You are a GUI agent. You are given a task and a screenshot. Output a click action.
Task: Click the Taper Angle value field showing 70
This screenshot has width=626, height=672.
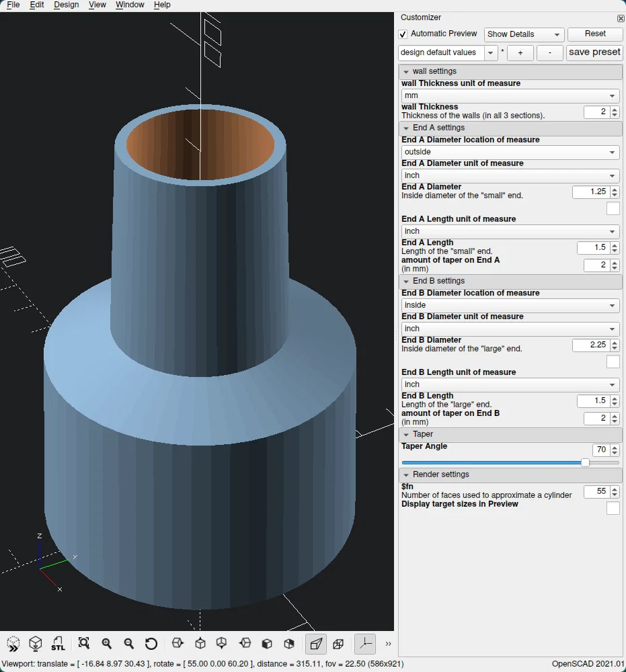(601, 450)
